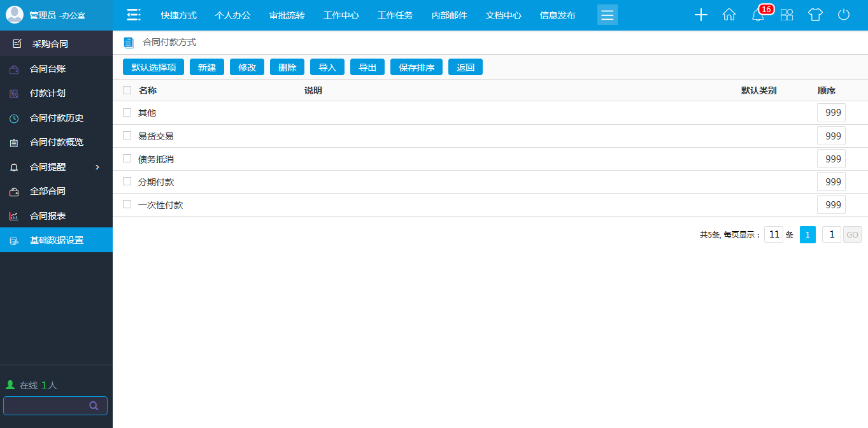The image size is (868, 428).
Task: Open the notification bell with 16 badge
Action: pos(758,15)
